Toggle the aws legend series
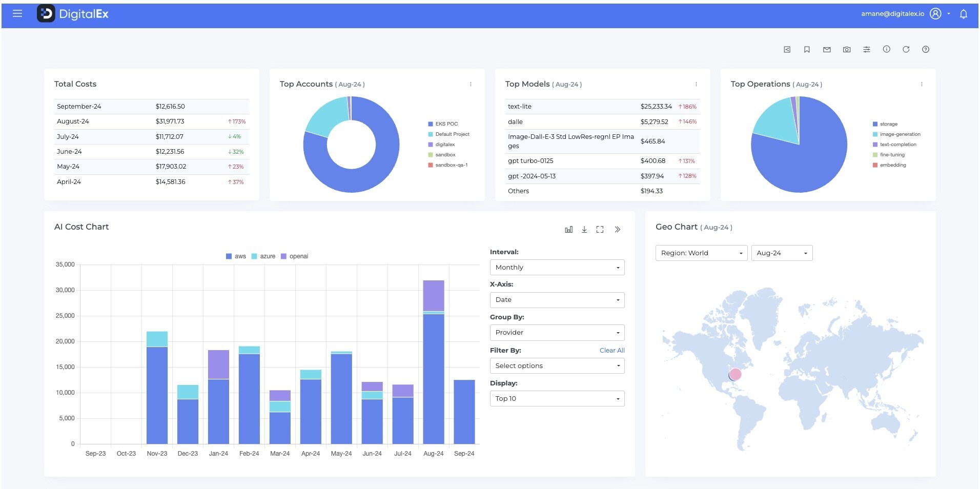The width and height of the screenshot is (980, 489). pyautogui.click(x=236, y=256)
